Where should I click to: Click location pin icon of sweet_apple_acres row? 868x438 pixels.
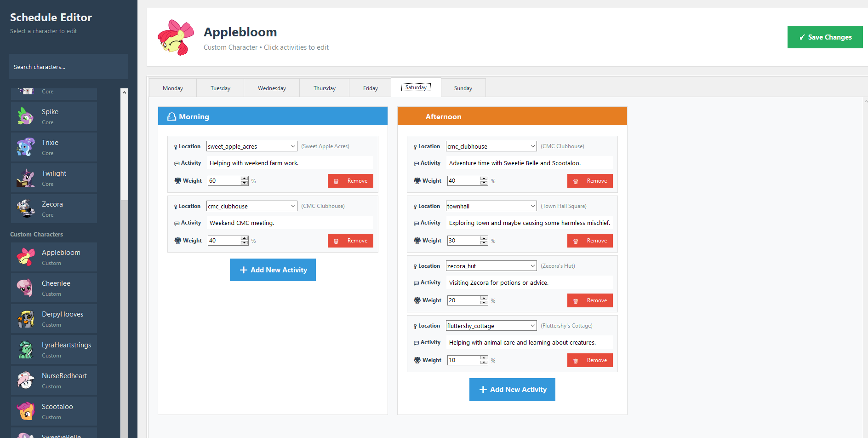pyautogui.click(x=176, y=147)
